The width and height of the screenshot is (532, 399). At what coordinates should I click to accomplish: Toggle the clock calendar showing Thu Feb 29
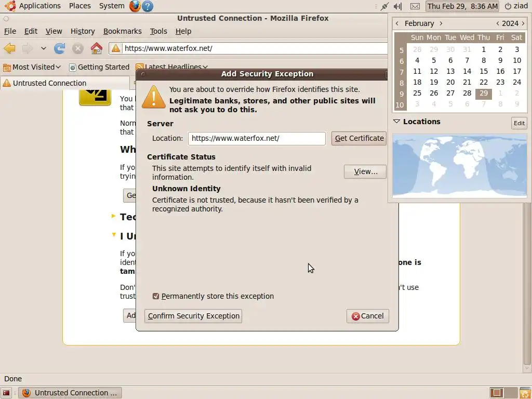point(462,6)
